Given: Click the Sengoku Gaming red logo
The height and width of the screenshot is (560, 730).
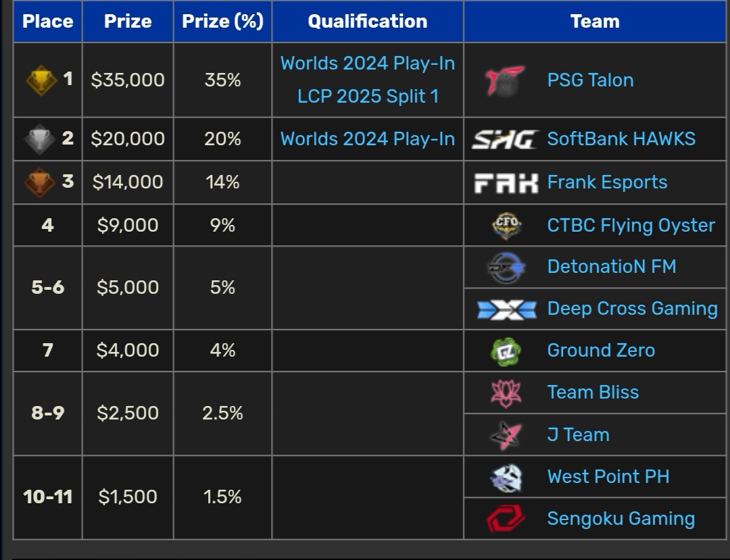Looking at the screenshot, I should (x=506, y=519).
